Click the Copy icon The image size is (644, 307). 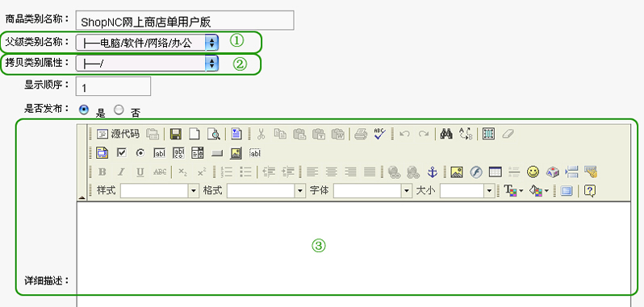click(280, 134)
